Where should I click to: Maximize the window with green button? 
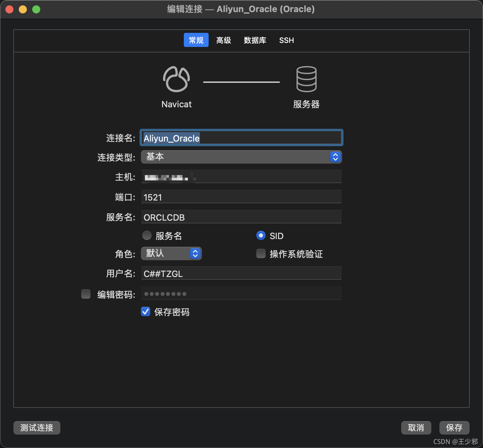pos(36,9)
